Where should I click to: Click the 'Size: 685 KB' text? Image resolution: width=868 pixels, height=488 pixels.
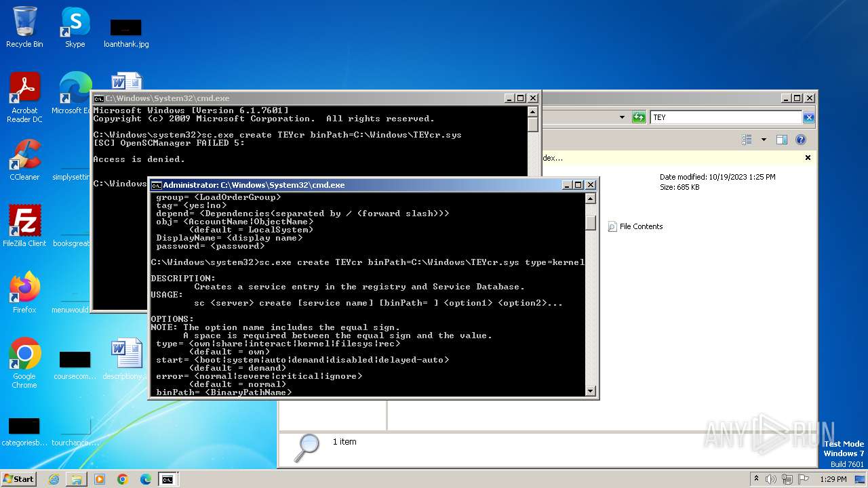click(x=679, y=187)
